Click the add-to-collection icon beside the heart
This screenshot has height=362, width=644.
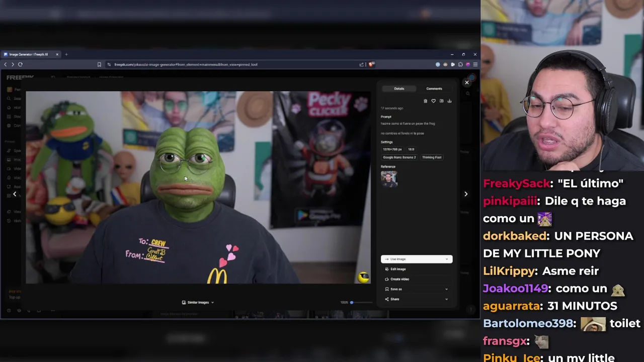[x=441, y=101]
